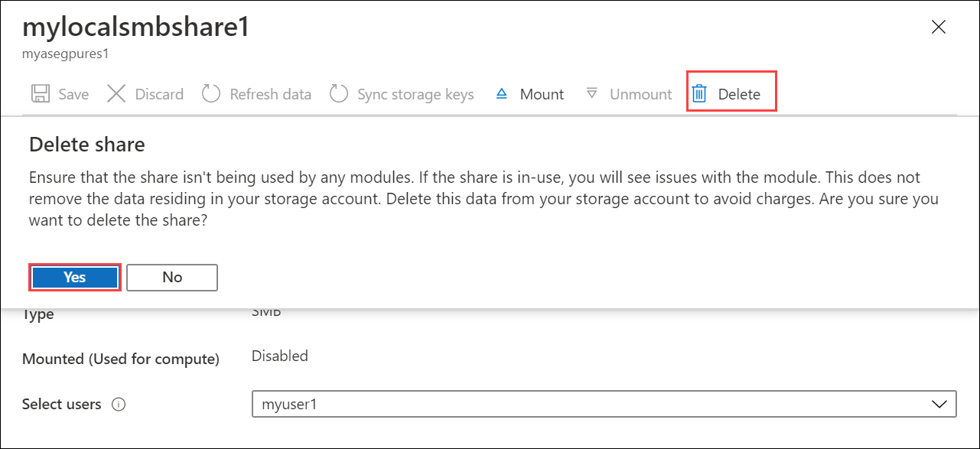The image size is (980, 449).
Task: Cancel deletion with the No button
Action: (x=171, y=277)
